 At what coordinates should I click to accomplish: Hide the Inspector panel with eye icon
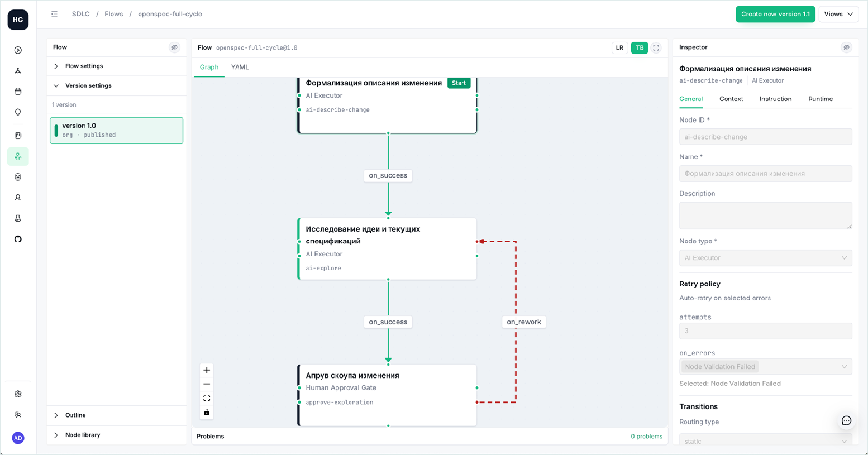[846, 47]
